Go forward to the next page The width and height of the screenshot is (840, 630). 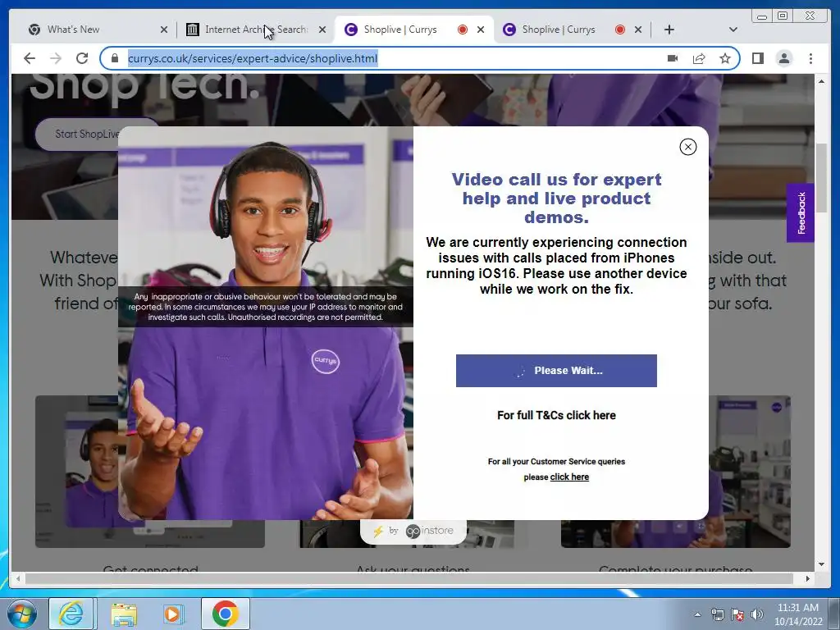(56, 58)
